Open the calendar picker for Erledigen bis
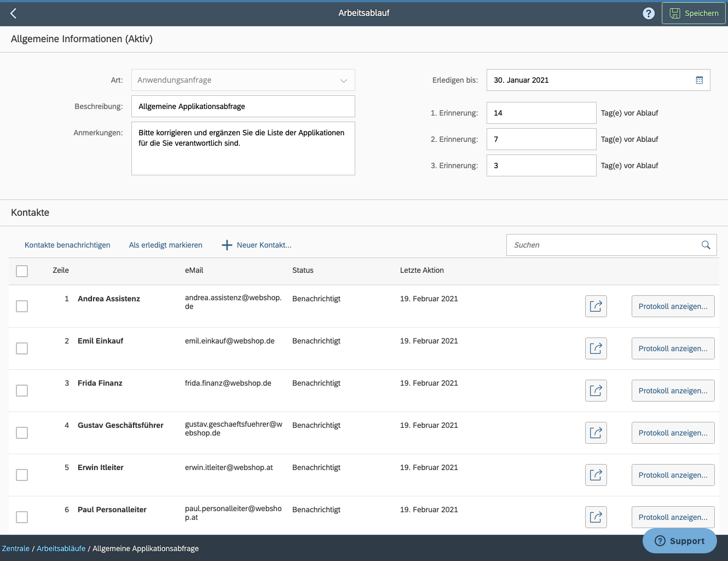Viewport: 728px width, 561px height. 699,80
